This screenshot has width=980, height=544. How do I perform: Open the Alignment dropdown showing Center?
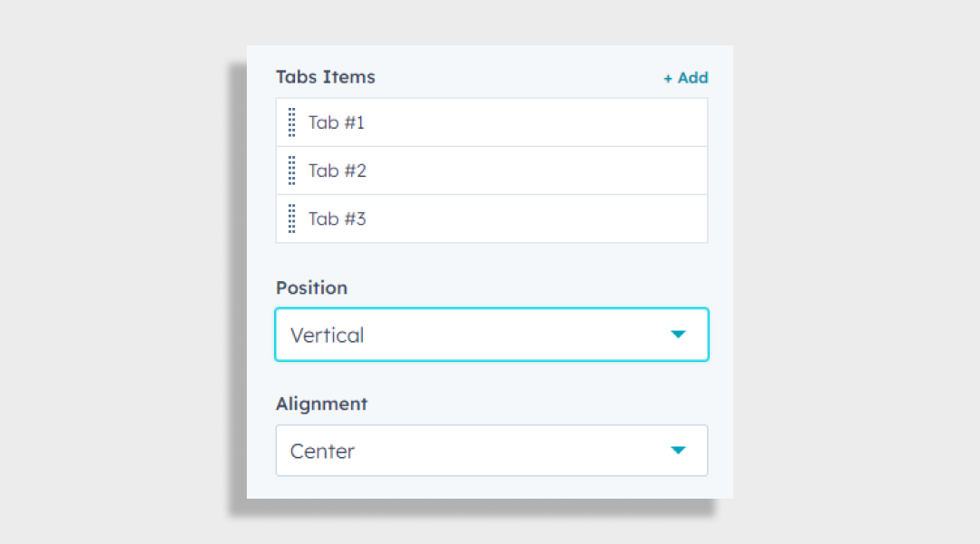point(491,450)
